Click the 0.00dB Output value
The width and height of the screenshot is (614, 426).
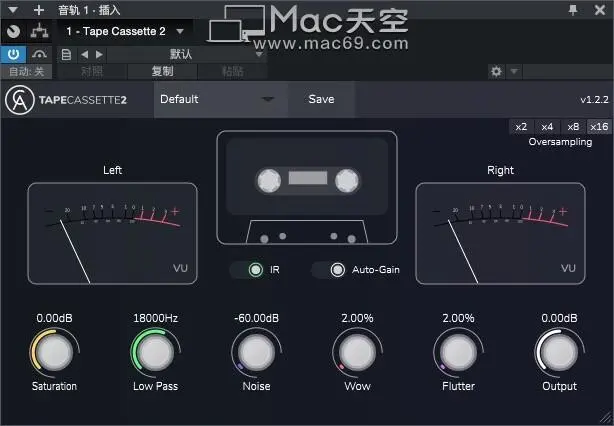tap(560, 318)
